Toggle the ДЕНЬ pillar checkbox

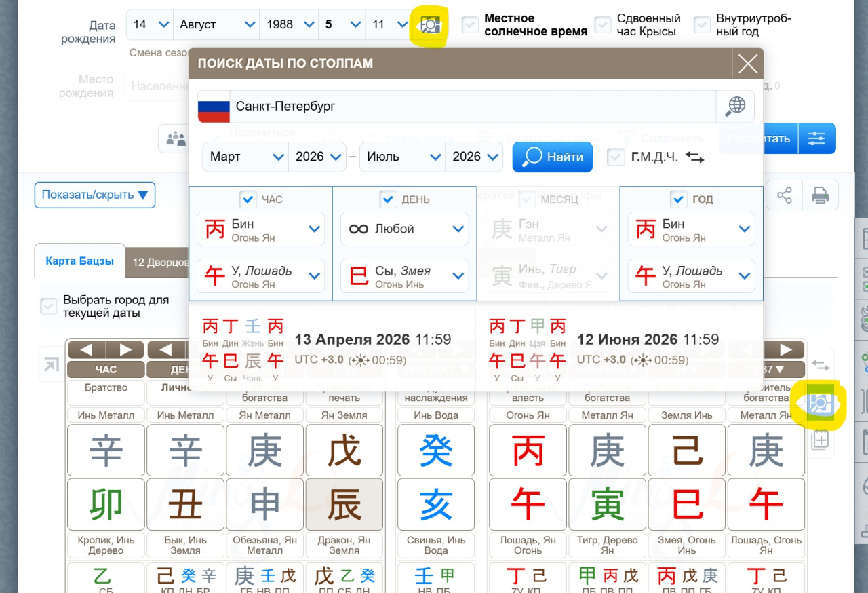[x=388, y=199]
